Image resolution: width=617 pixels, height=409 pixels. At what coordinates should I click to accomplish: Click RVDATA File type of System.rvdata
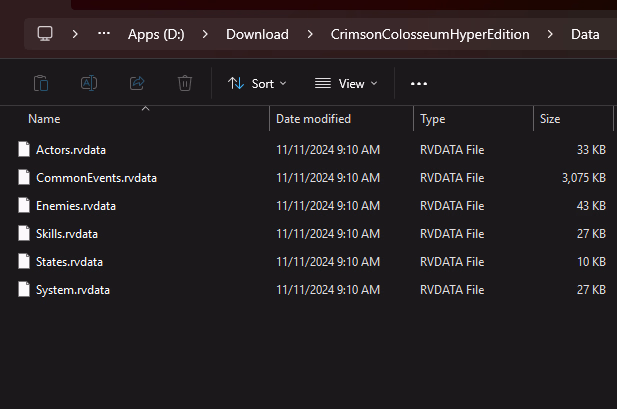pyautogui.click(x=452, y=290)
